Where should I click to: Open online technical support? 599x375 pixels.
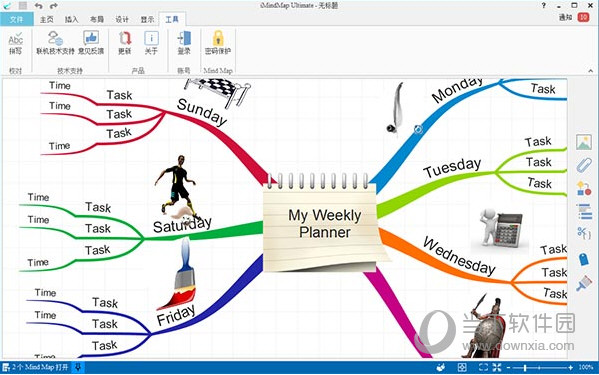coord(55,43)
